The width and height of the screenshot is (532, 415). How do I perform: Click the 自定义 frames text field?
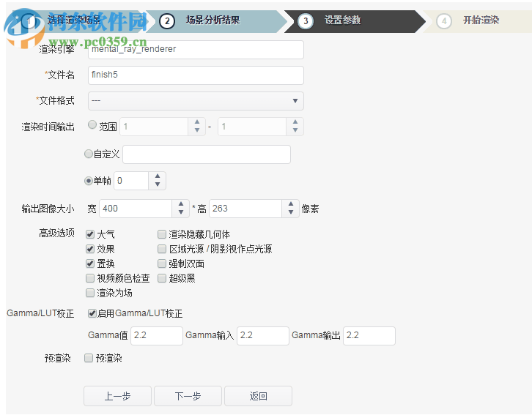coord(207,154)
